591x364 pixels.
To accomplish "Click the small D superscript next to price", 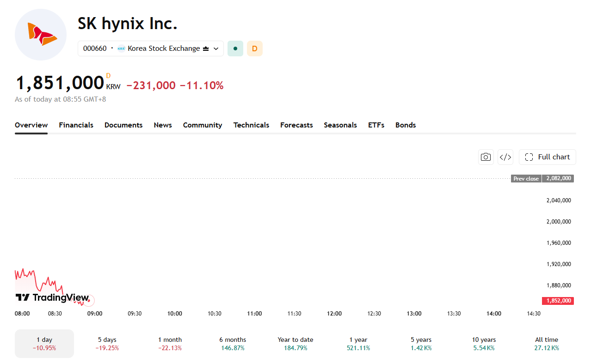I will (x=109, y=76).
